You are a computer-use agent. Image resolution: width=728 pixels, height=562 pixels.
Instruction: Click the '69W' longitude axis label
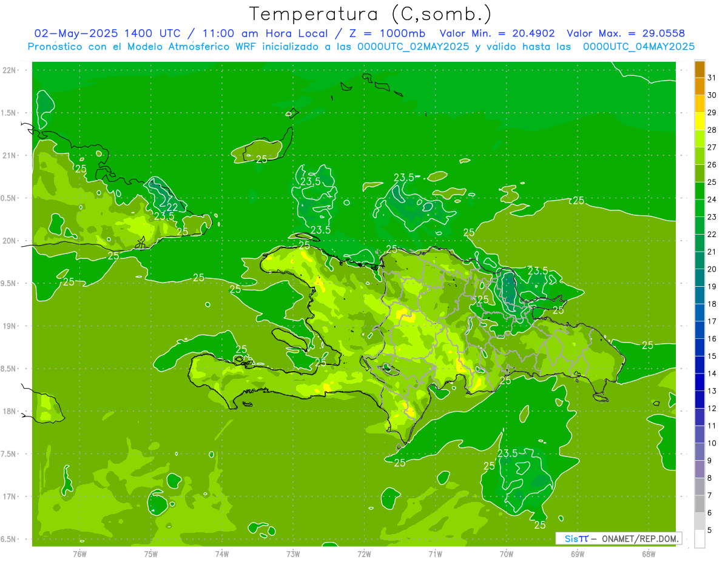[578, 554]
